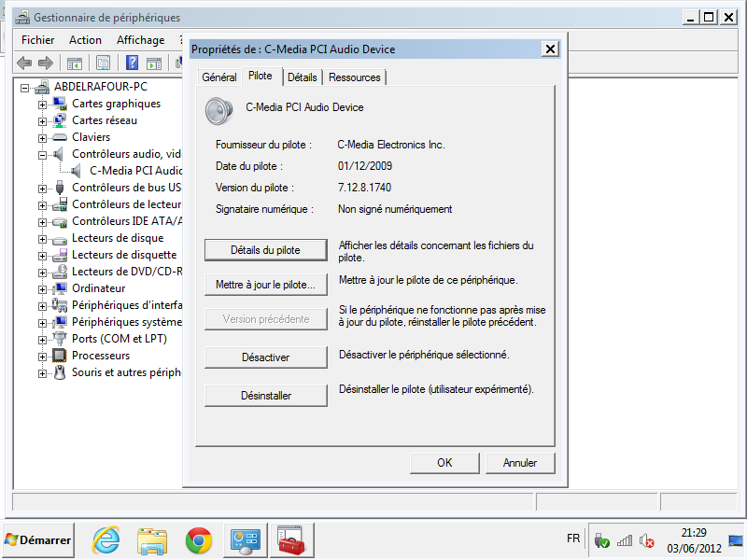Go forward with the toolbar right arrow
The width and height of the screenshot is (747, 560).
(45, 63)
